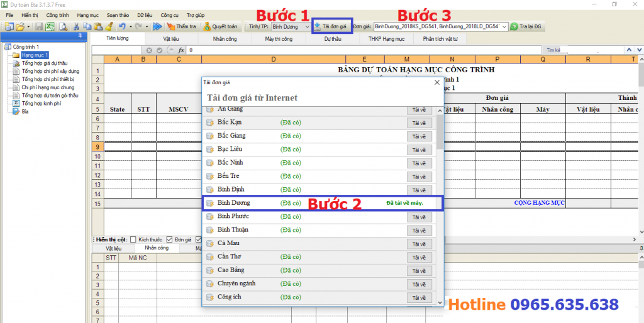Open the Thẩm tra tool
Screen dimensions: 644x323
pos(180,26)
